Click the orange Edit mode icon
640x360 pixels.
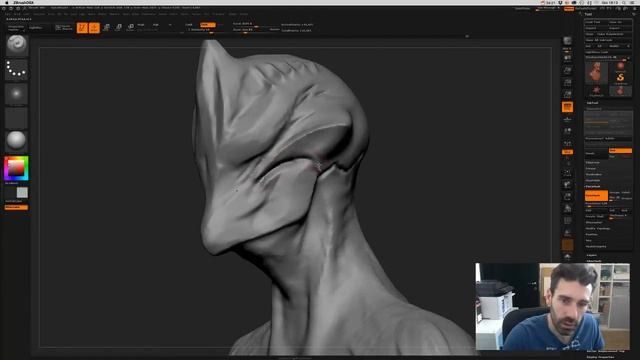(x=82, y=27)
